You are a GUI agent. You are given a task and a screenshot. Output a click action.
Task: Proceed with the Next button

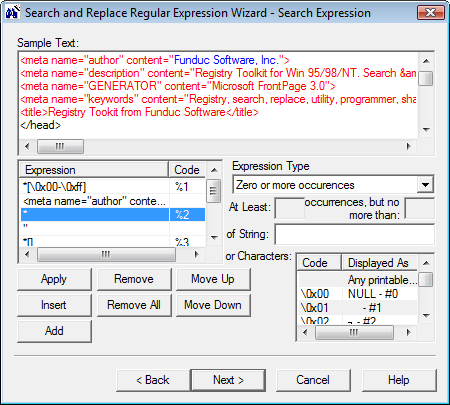228,380
